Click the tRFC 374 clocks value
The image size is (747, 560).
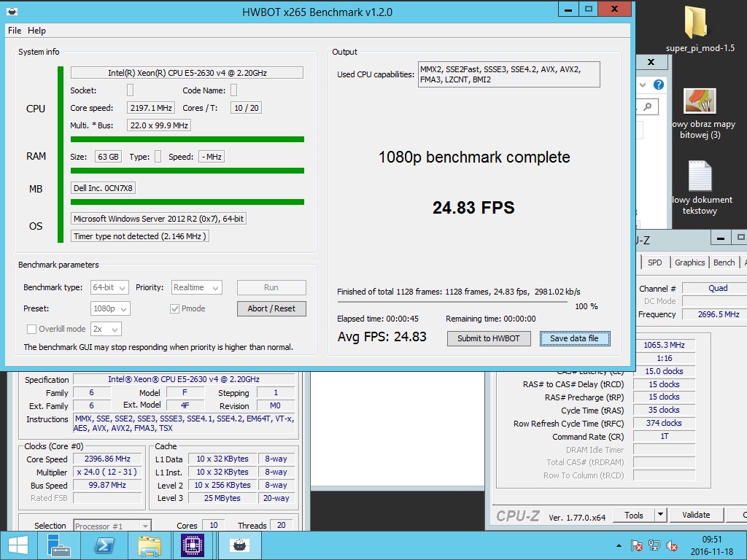coord(664,423)
